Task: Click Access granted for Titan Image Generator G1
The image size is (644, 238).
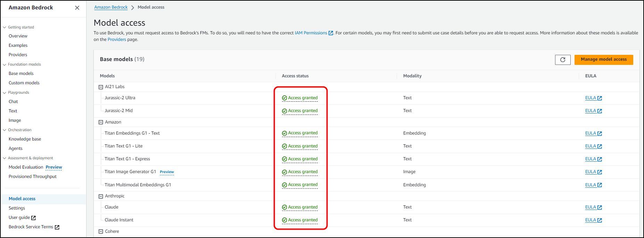Action: pyautogui.click(x=300, y=172)
